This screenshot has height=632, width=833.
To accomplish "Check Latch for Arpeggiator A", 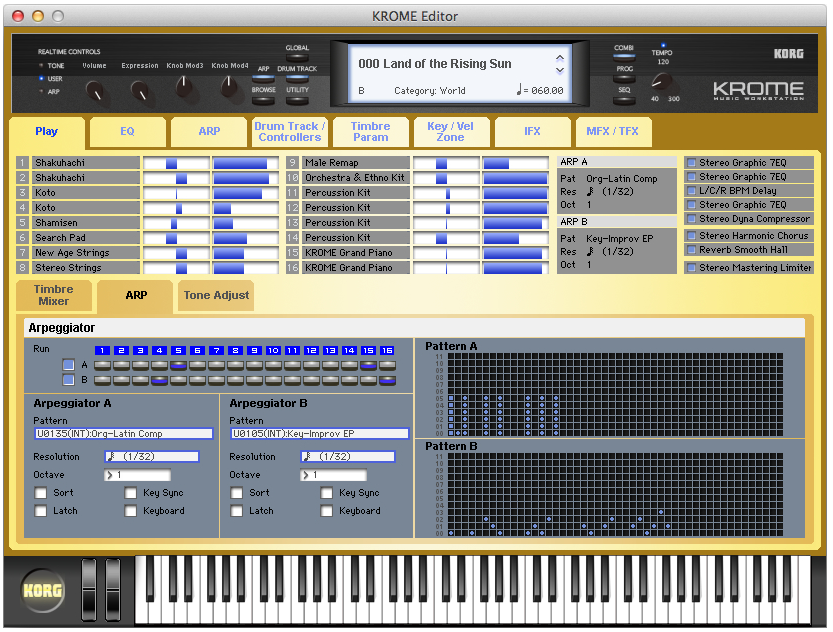I will (x=41, y=511).
